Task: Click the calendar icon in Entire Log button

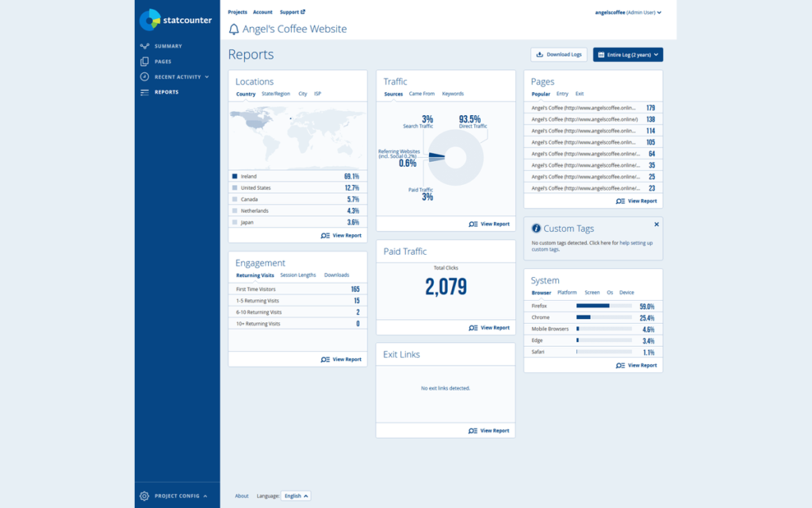Action: pos(601,55)
